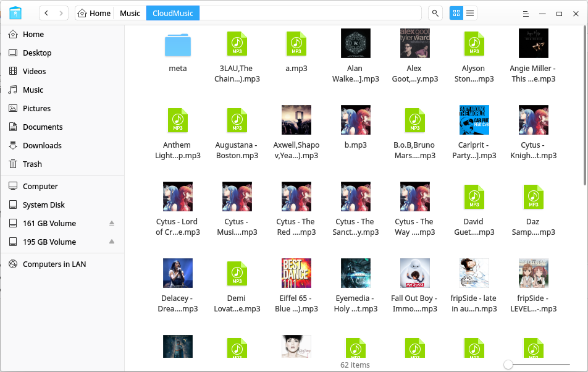
Task: Select the Alex Goot mp3 thumbnail
Action: (415, 43)
